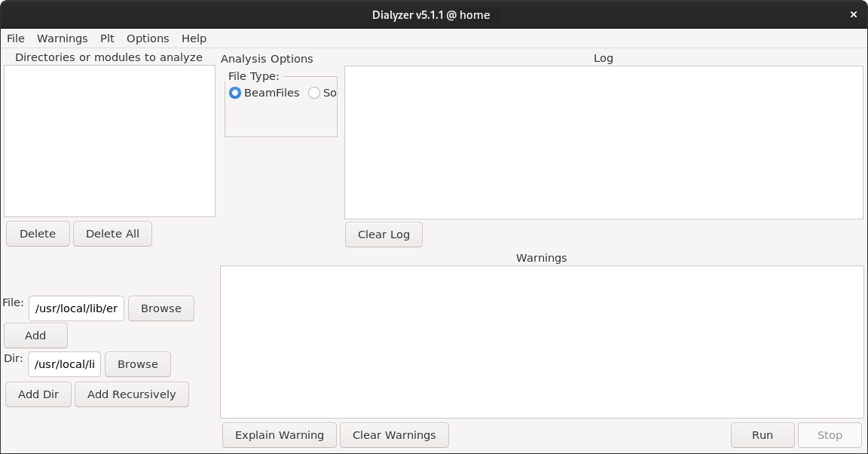Click Browse next to the Dir field
Viewport: 868px width, 454px height.
tap(138, 364)
